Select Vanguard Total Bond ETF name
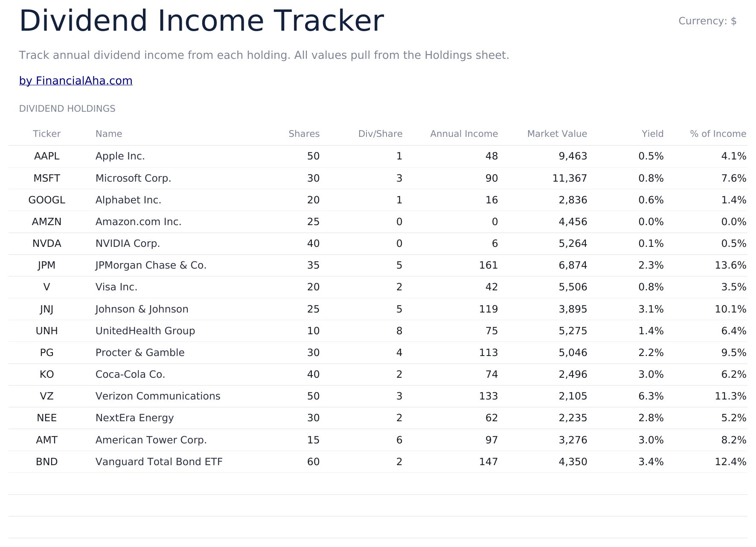The height and width of the screenshot is (547, 756). (159, 462)
